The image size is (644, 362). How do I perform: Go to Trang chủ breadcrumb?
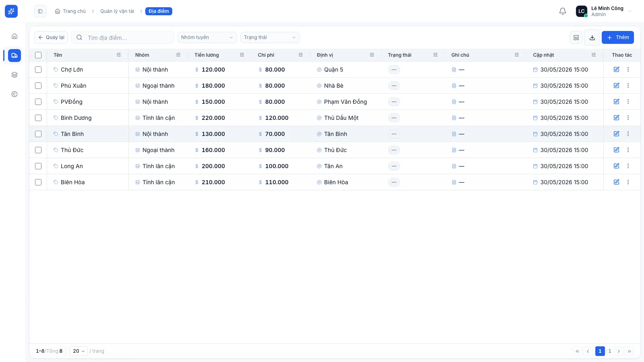click(70, 11)
